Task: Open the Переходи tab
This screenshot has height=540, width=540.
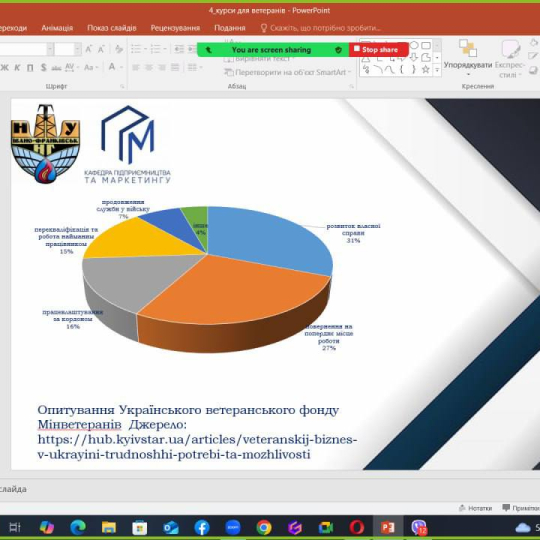Action: pos(13,28)
